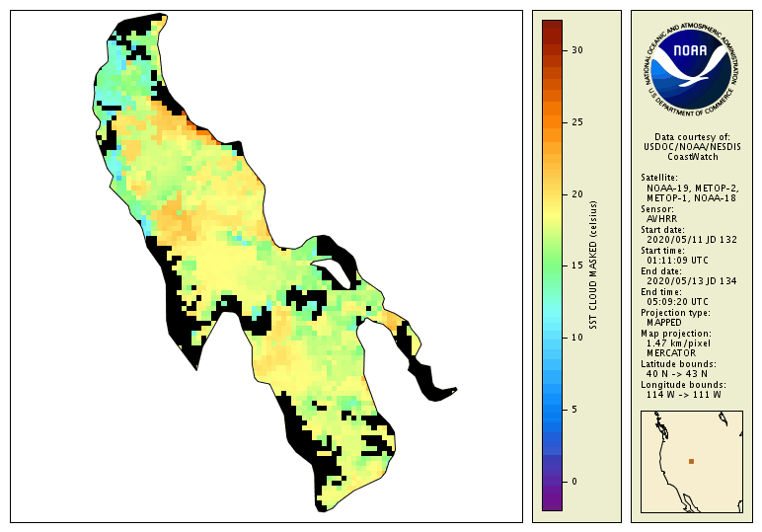Click the 'METOP-1, NOAA-18' satellite line
This screenshot has width=762, height=532.
(691, 198)
